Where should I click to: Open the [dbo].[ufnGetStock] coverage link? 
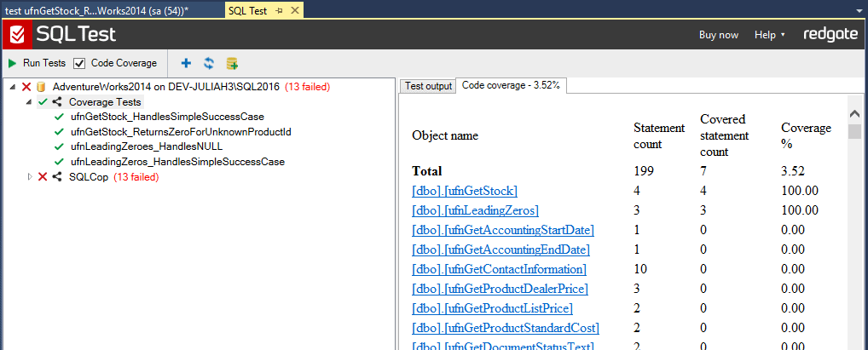point(465,192)
